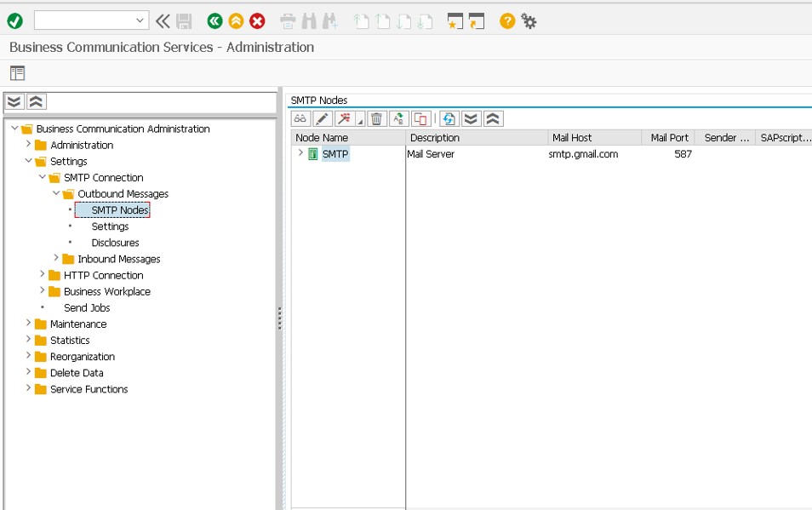Click the SAPscript column header

tap(784, 138)
